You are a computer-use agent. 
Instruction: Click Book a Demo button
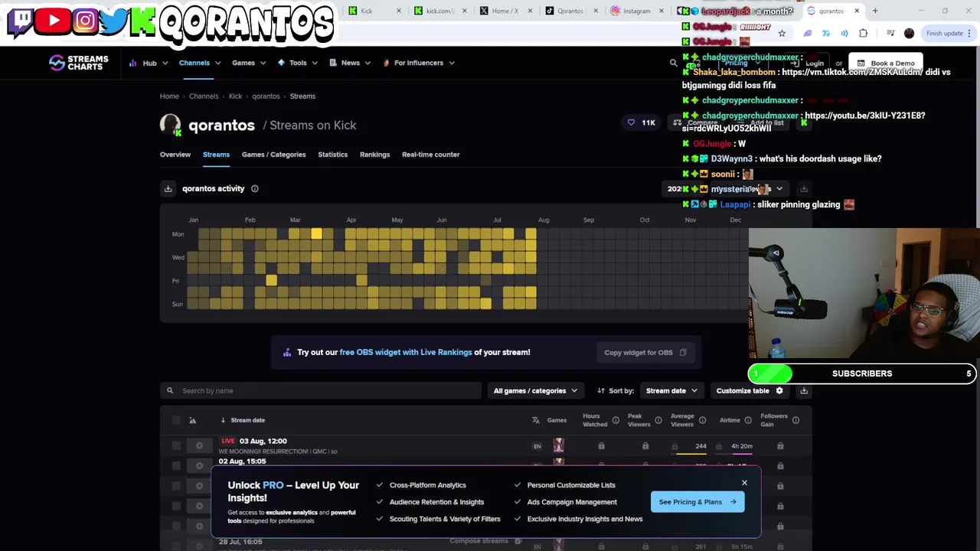coord(886,64)
